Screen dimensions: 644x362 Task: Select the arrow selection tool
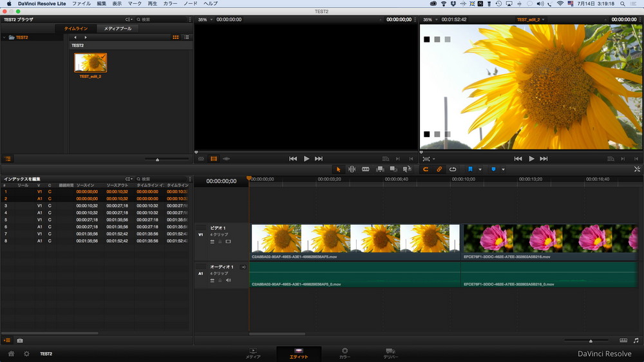tap(339, 169)
